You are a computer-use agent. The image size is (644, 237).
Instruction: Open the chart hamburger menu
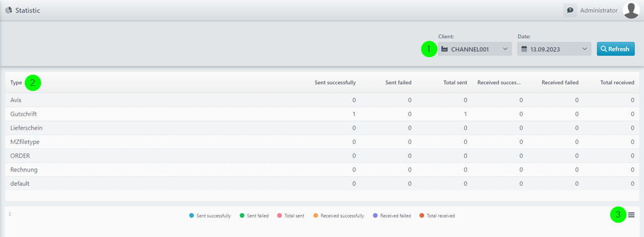631,214
